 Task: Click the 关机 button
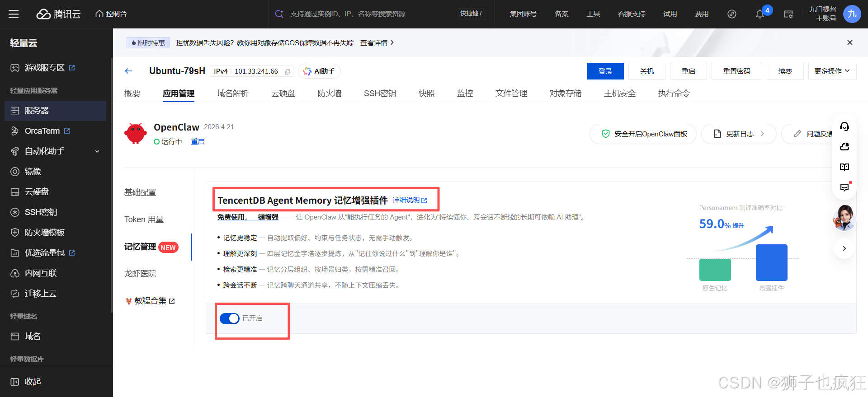point(647,71)
